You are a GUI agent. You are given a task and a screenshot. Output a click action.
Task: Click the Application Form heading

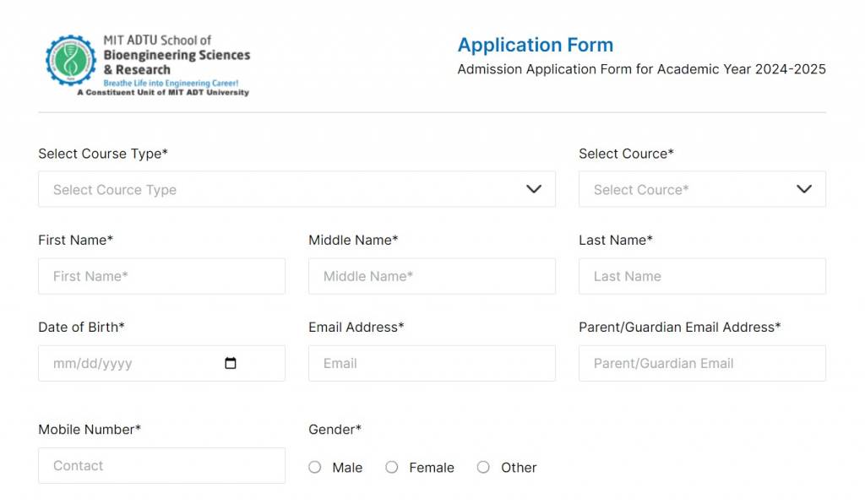tap(536, 45)
